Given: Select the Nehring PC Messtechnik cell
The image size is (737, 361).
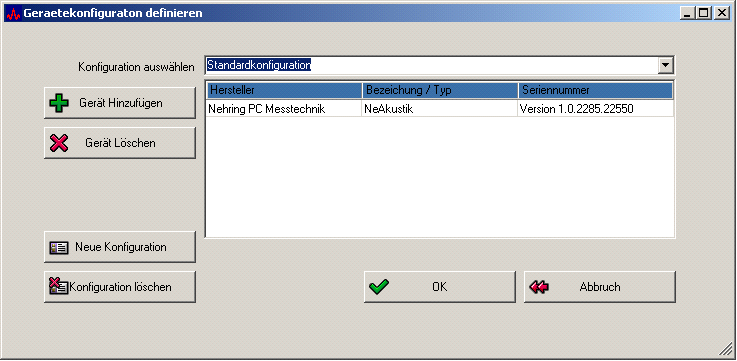Looking at the screenshot, I should (284, 109).
